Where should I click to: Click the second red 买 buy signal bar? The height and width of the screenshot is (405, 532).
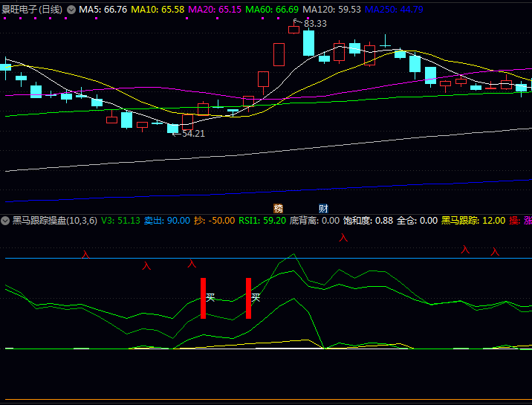tap(248, 298)
